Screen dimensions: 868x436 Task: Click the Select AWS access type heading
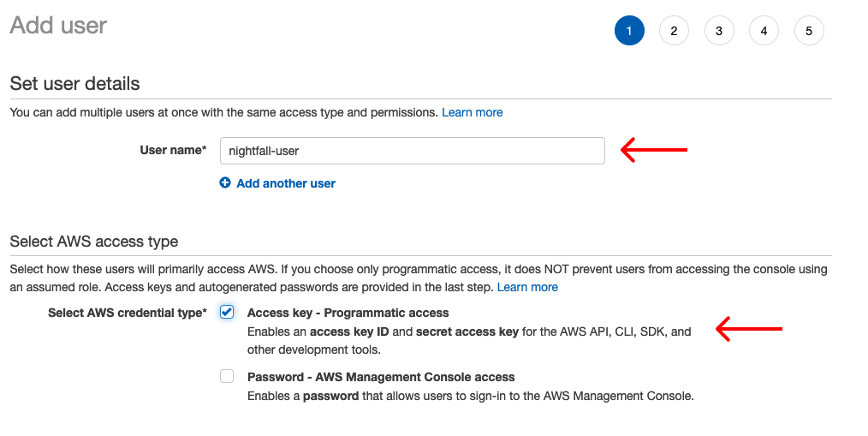pyautogui.click(x=93, y=242)
